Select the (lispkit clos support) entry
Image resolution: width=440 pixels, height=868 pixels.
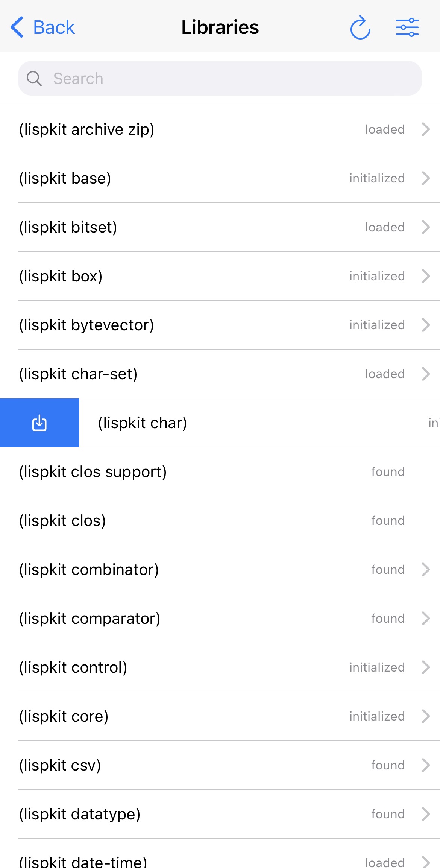(220, 472)
